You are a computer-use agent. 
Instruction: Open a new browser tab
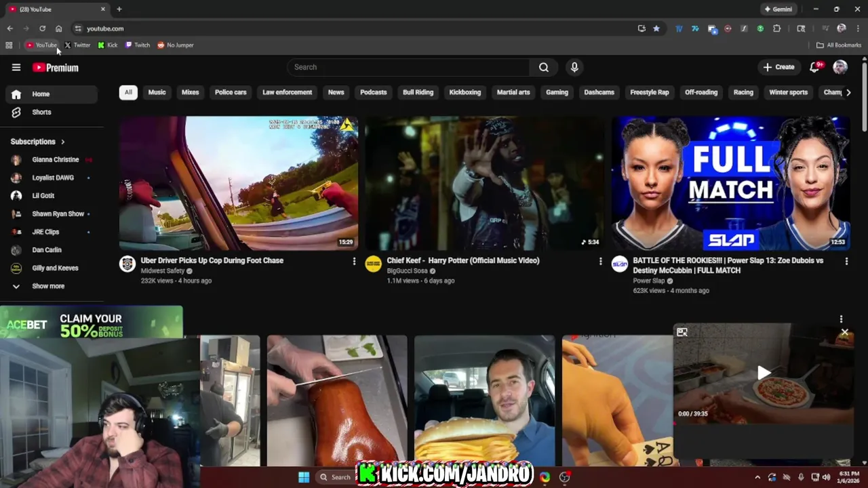(119, 9)
